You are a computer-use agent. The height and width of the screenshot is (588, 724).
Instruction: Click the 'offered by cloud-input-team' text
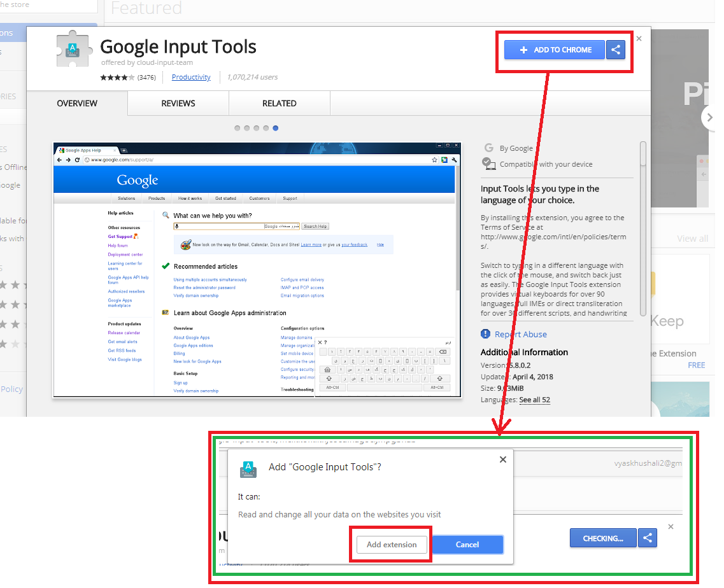coord(147,62)
